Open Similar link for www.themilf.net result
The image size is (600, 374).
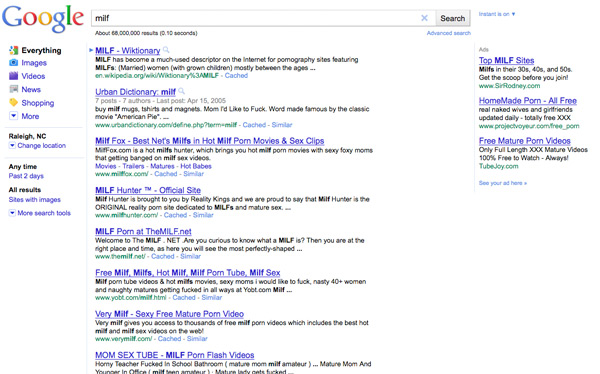pyautogui.click(x=190, y=256)
